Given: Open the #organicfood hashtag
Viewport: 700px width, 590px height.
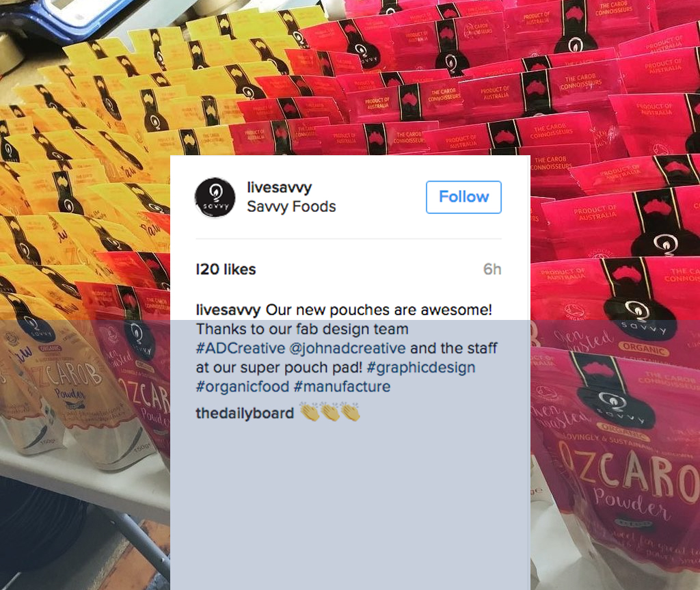Looking at the screenshot, I should [x=243, y=386].
